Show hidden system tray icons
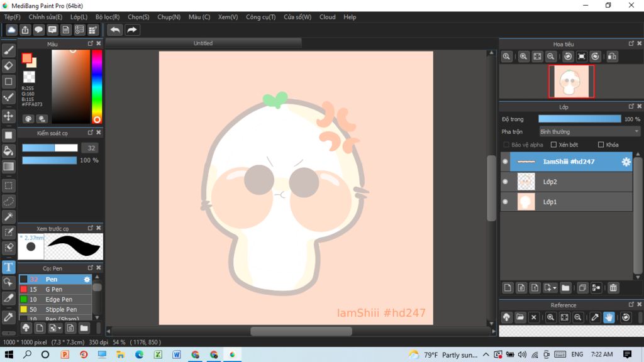Image resolution: width=644 pixels, height=362 pixels. coord(486,354)
